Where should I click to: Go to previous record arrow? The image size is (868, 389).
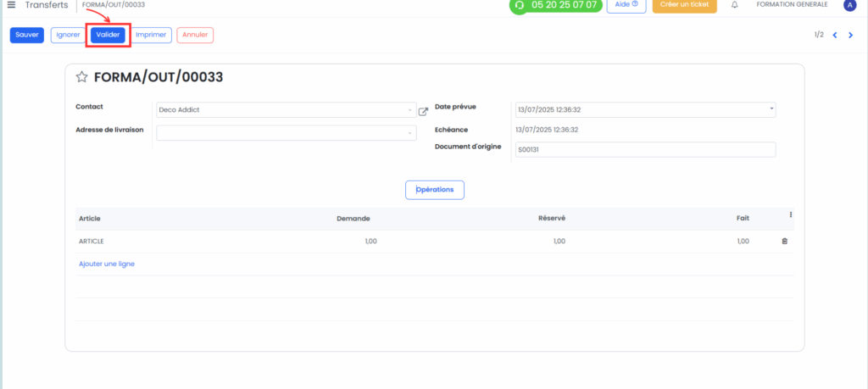835,35
